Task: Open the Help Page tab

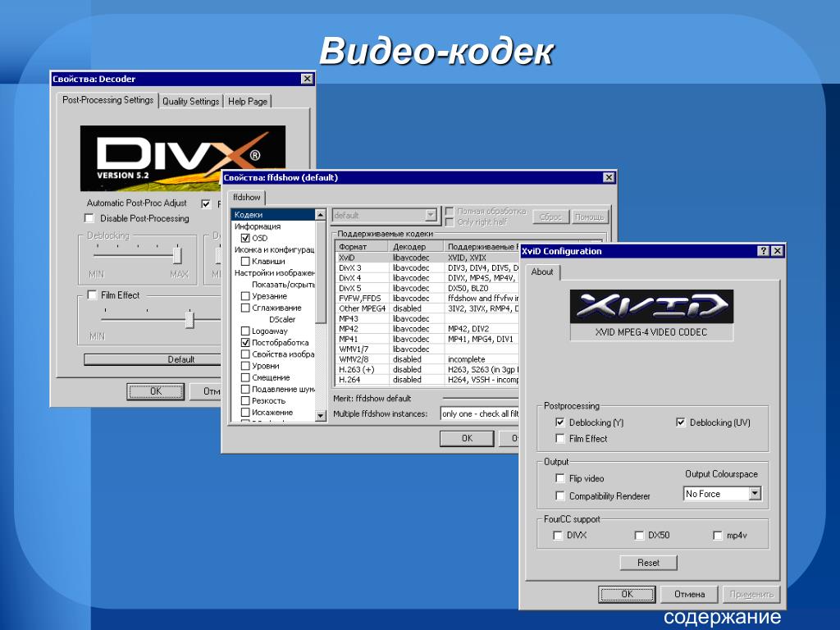Action: (248, 101)
